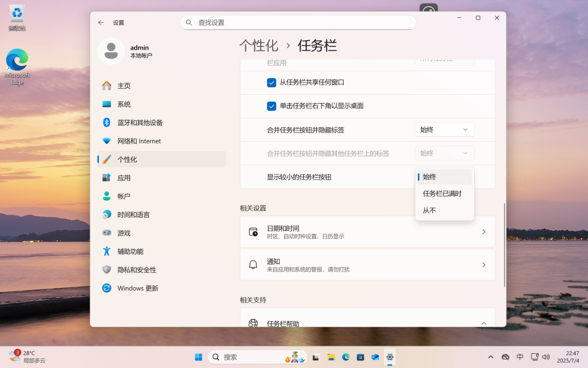
Task: Open Outlook from the taskbar
Action: click(375, 357)
